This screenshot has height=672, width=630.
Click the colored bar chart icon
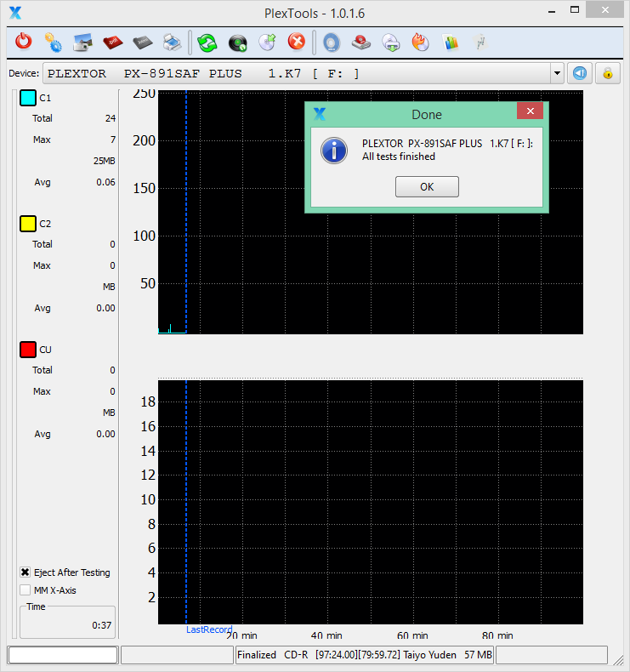click(451, 43)
